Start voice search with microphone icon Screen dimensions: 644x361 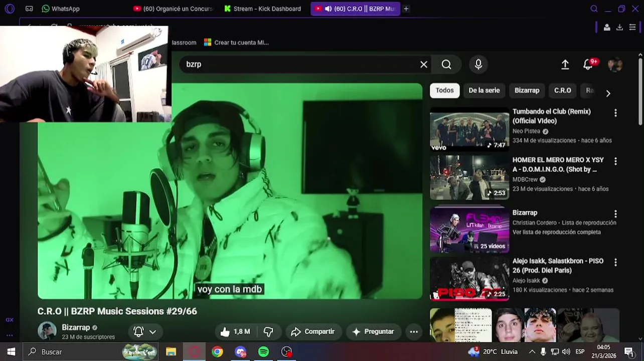click(x=478, y=64)
